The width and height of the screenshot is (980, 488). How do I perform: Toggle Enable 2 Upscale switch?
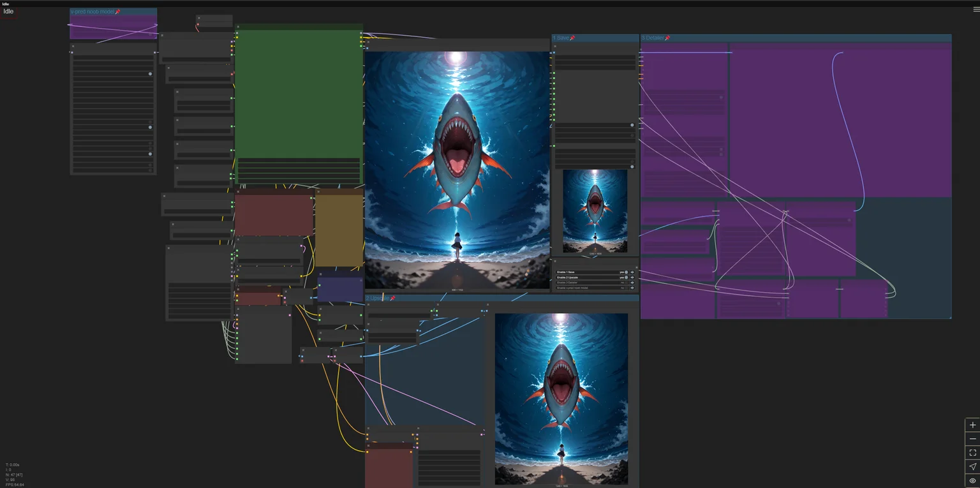(x=627, y=277)
